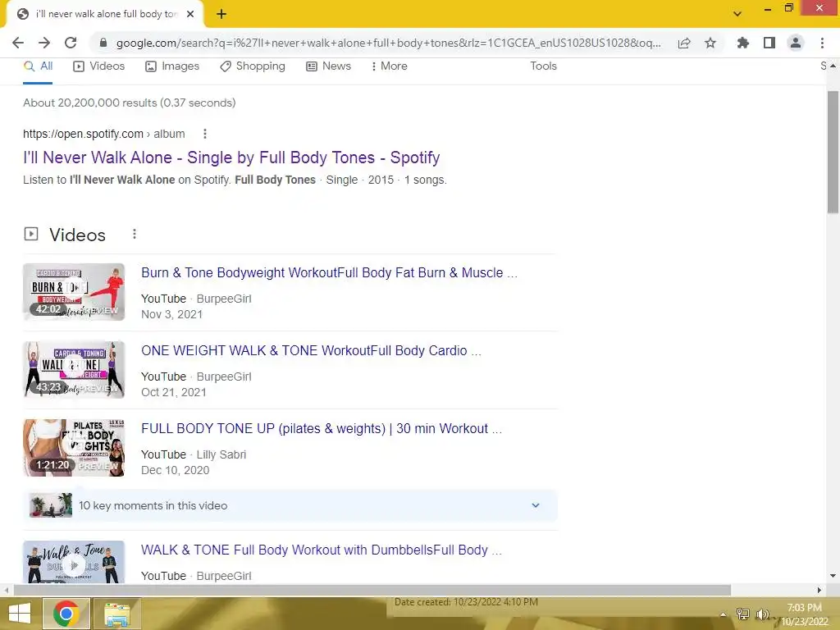Screen dimensions: 840x630
Task: Open the WALK & TONE Dumbbells video link
Action: click(x=322, y=550)
